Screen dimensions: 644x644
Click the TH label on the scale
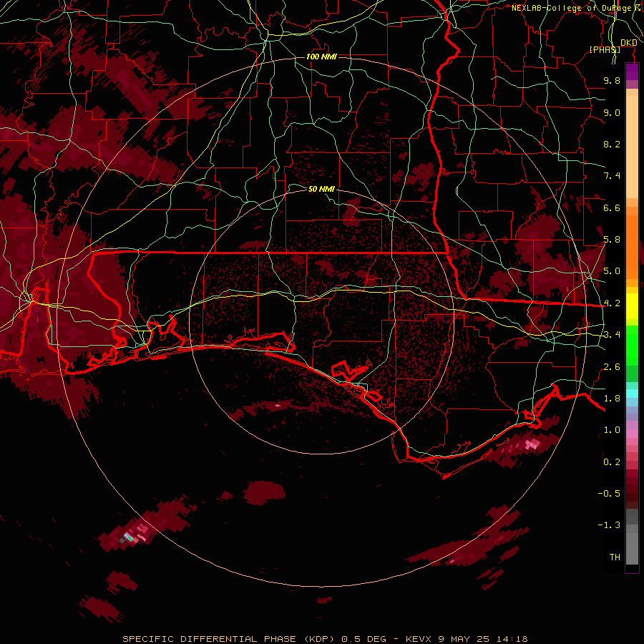point(615,557)
